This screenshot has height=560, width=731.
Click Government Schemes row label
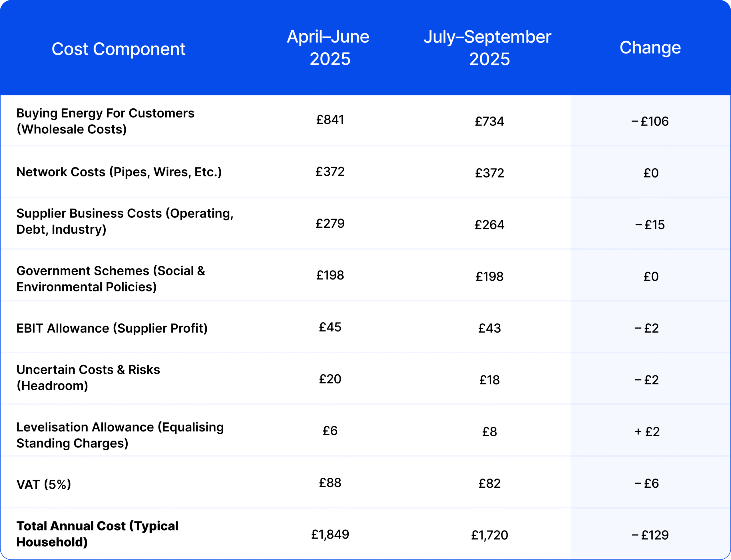[x=111, y=279]
